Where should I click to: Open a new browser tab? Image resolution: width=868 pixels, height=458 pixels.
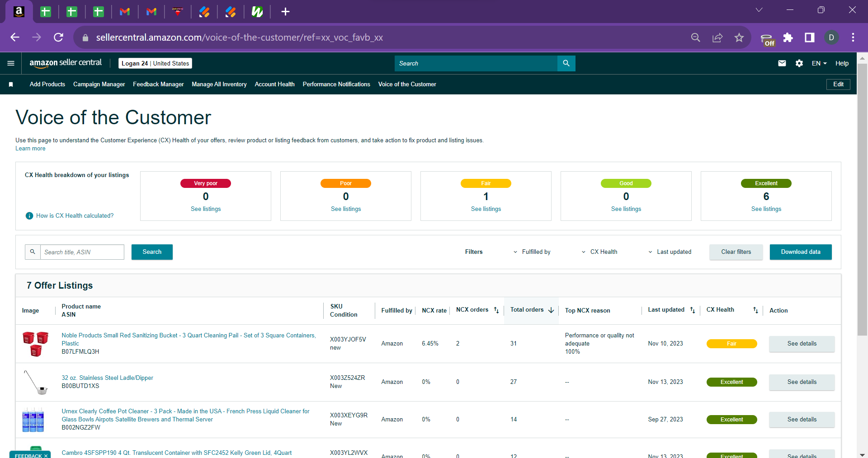tap(285, 12)
